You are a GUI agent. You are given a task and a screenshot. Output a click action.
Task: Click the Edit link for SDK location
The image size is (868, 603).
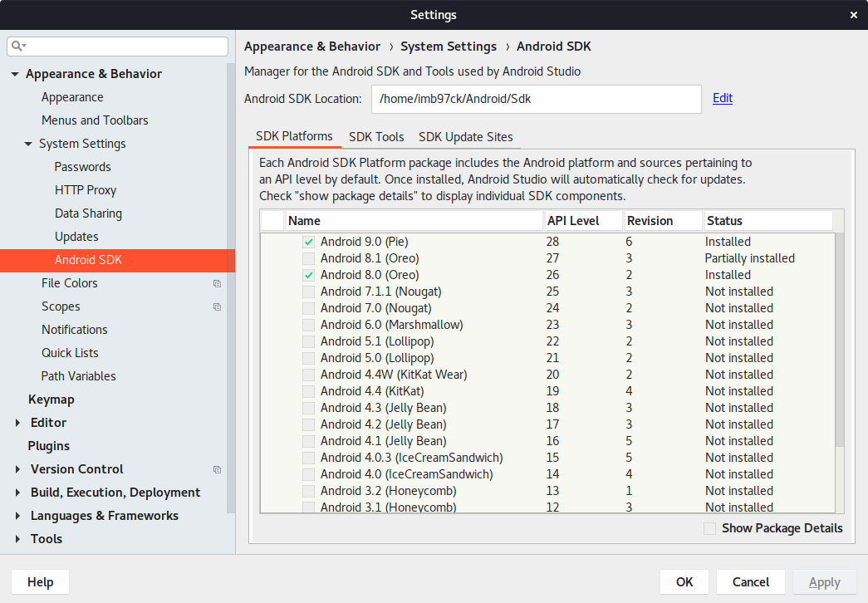click(723, 98)
